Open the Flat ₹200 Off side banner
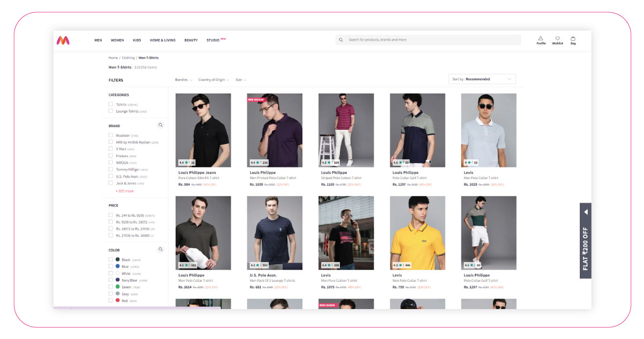Screen dimensions: 644x339 coord(586,241)
